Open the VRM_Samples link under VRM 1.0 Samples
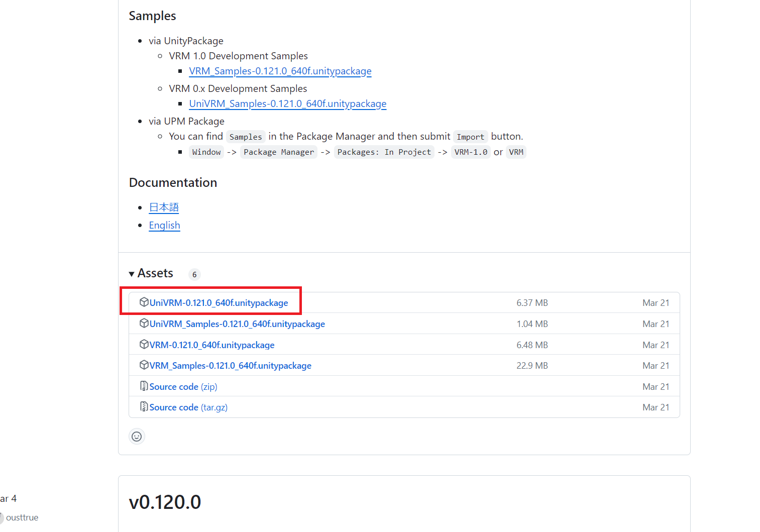 coord(280,71)
